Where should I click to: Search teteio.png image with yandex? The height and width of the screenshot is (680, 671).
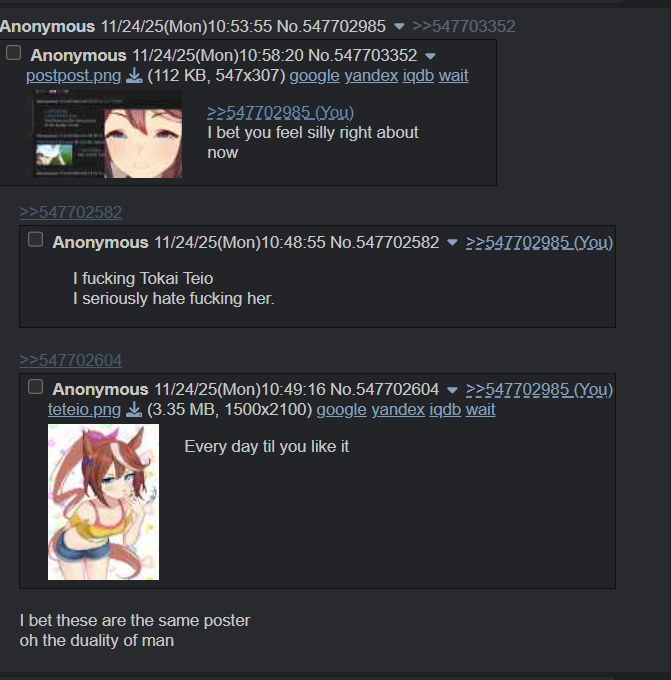click(398, 409)
